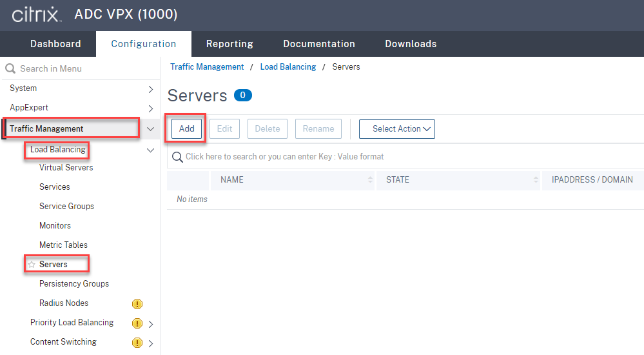Click the star icon beside Servers

coord(32,265)
